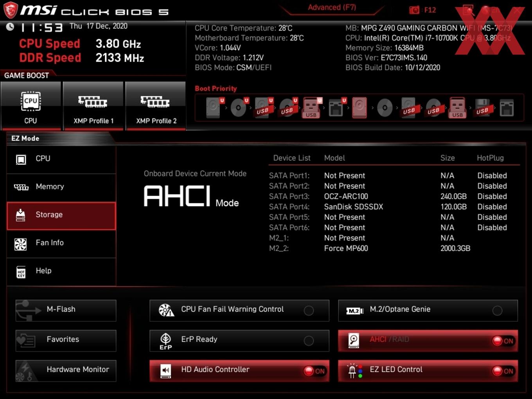Screen dimensions: 532x399
Task: Open the Fan Info section
Action: 61,244
